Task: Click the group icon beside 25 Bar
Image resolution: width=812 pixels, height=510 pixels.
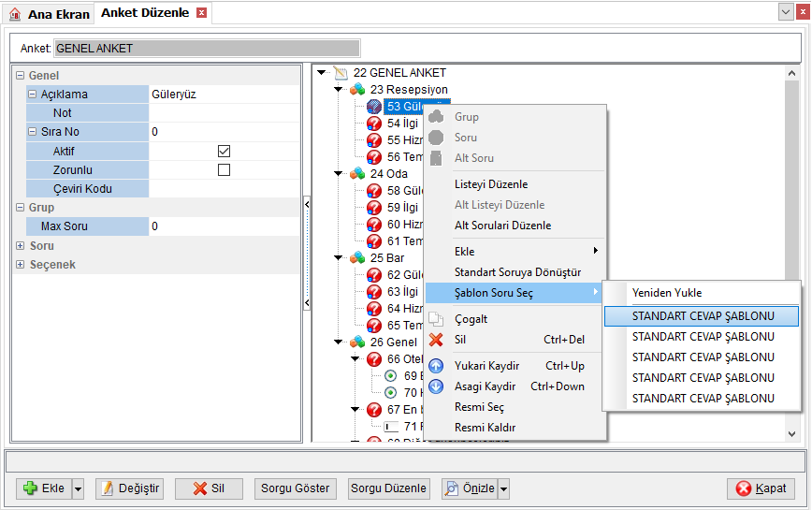Action: pos(357,258)
